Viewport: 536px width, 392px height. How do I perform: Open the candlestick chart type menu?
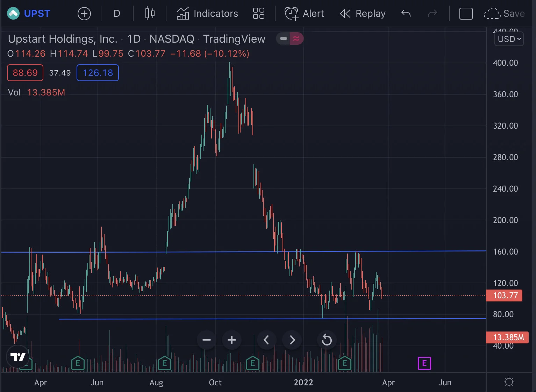[x=150, y=14]
